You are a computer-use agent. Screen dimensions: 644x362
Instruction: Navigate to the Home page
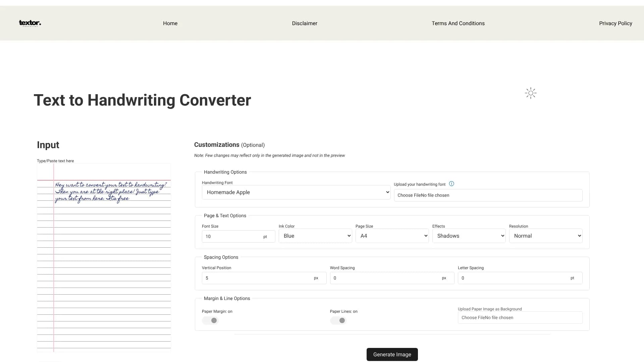[170, 23]
